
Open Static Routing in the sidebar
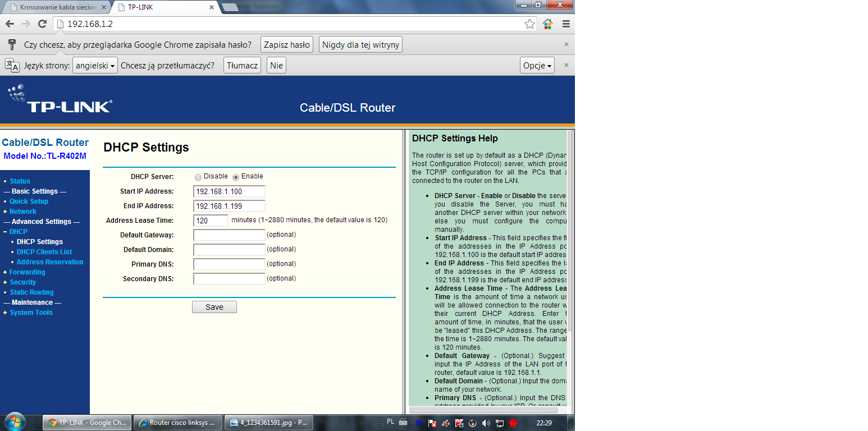point(31,292)
